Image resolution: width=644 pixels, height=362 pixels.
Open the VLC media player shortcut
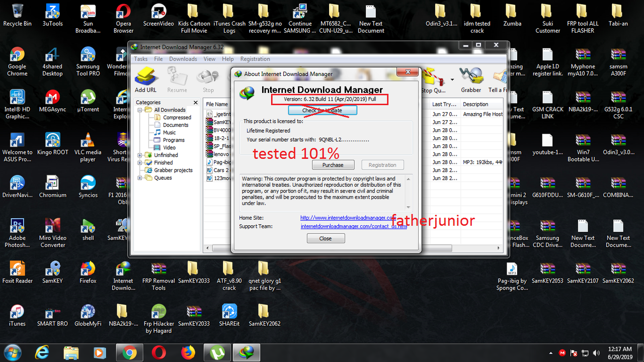coord(88,148)
